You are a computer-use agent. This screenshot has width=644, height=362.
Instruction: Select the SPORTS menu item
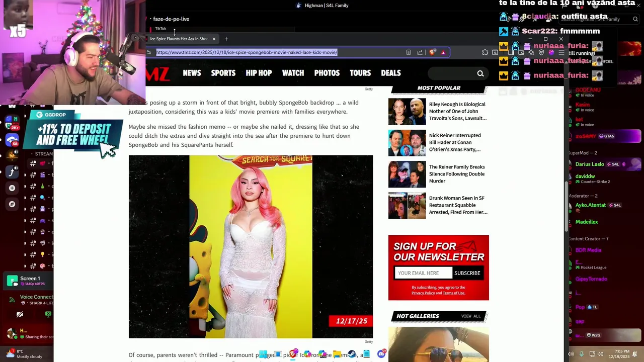point(223,73)
